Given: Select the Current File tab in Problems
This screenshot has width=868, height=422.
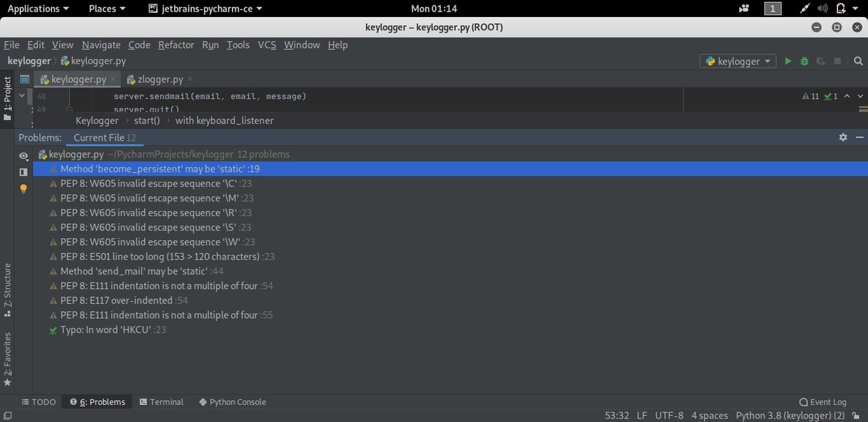Looking at the screenshot, I should point(104,137).
